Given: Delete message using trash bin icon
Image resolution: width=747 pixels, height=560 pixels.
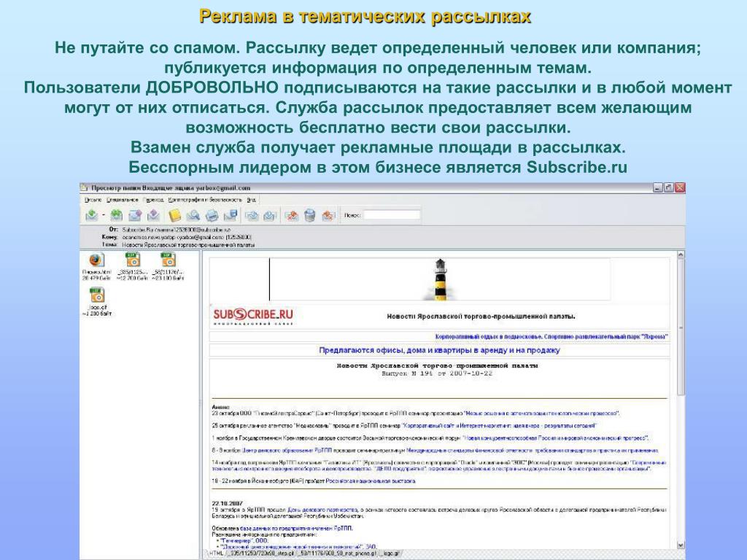Looking at the screenshot, I should [309, 215].
